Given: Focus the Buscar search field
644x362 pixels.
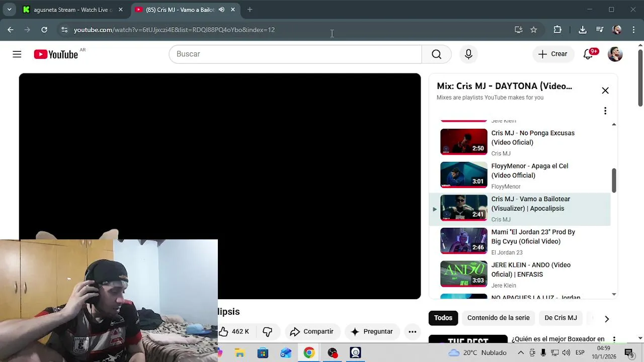Looking at the screenshot, I should pos(295,54).
